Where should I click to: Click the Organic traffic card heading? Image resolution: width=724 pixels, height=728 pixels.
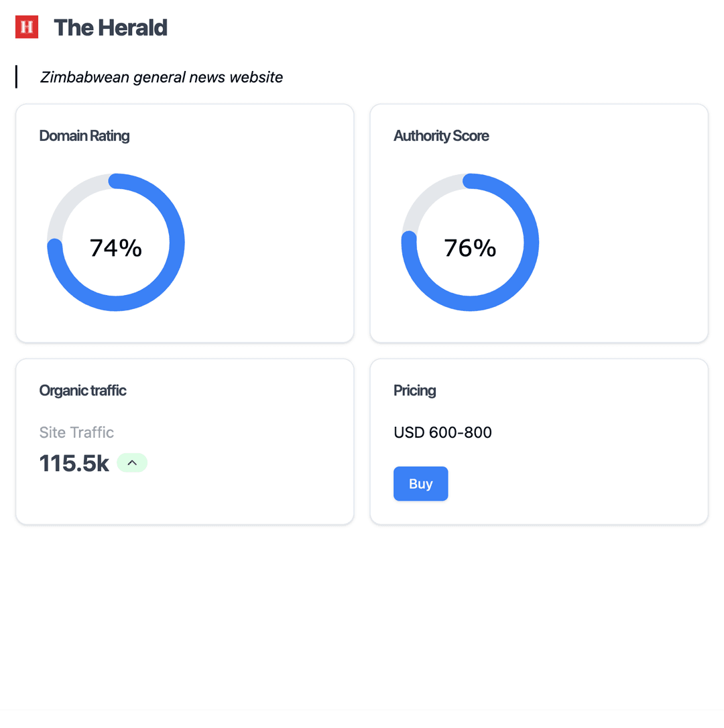(82, 391)
